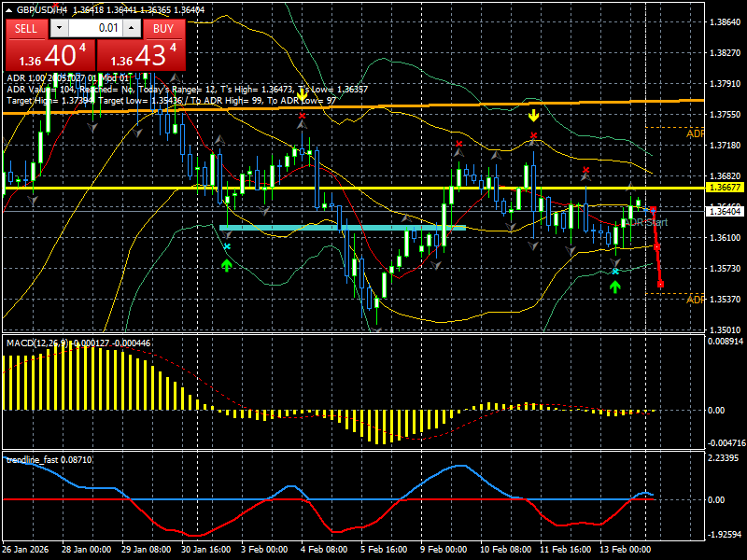Click the red X marker near 11 Feb
Image resolution: width=747 pixels, height=560 pixels.
586,170
